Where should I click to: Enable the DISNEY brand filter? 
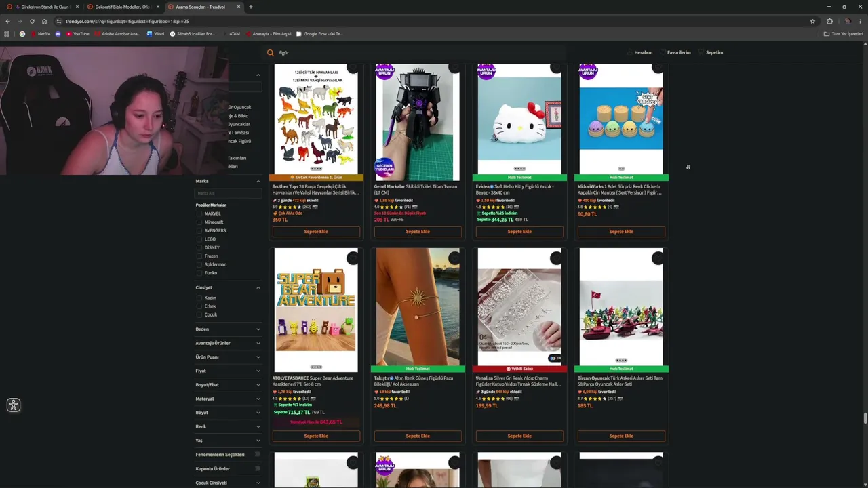pos(199,247)
